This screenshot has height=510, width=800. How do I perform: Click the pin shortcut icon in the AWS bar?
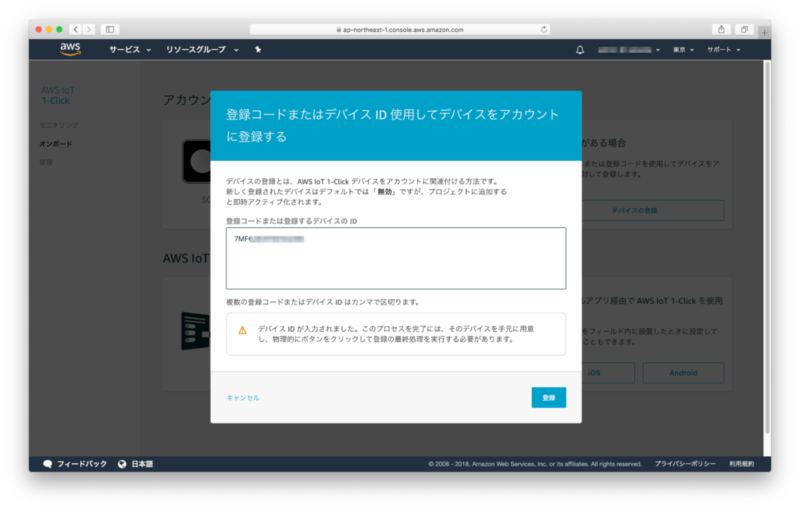(258, 49)
